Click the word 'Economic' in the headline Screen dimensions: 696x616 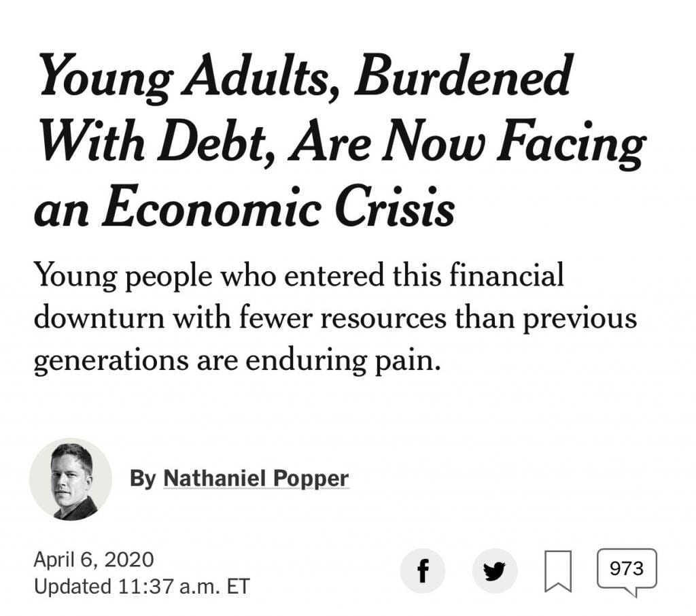click(211, 207)
